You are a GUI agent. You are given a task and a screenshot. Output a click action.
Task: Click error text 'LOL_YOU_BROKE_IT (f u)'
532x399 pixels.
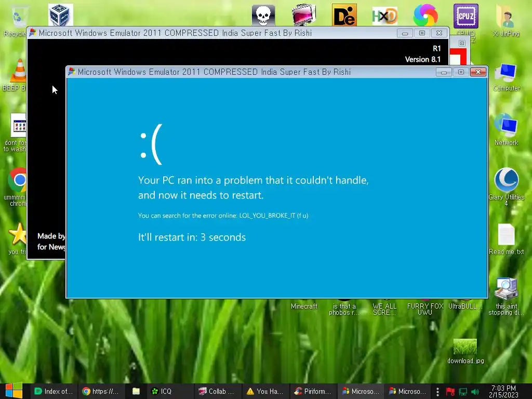pos(274,216)
